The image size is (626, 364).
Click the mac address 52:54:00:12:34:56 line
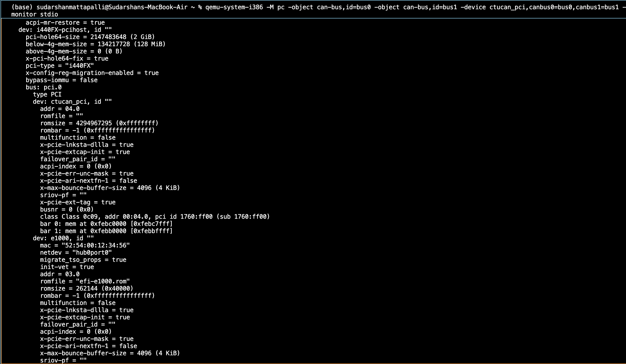coord(85,245)
